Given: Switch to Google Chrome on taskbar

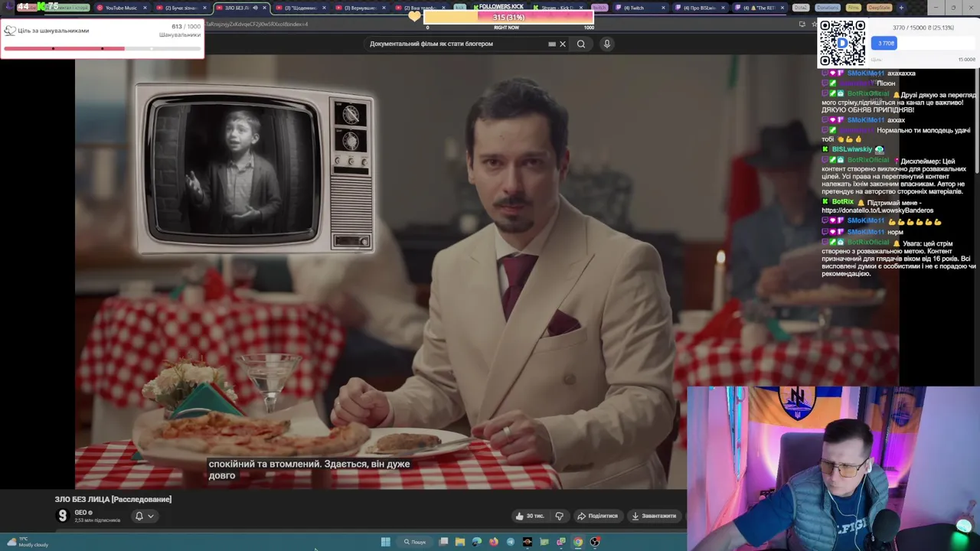Looking at the screenshot, I should click(578, 542).
